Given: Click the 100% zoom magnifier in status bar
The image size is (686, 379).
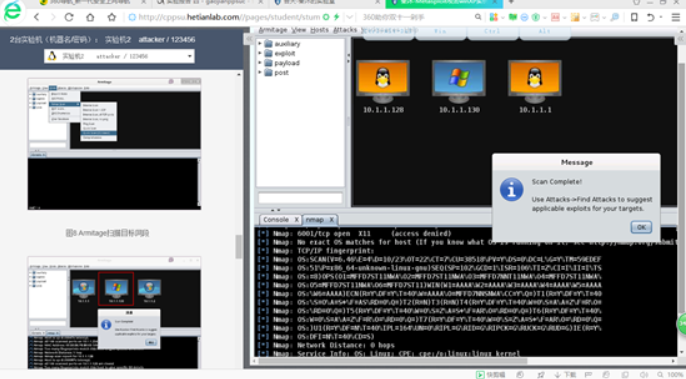Looking at the screenshot, I should pos(661,375).
